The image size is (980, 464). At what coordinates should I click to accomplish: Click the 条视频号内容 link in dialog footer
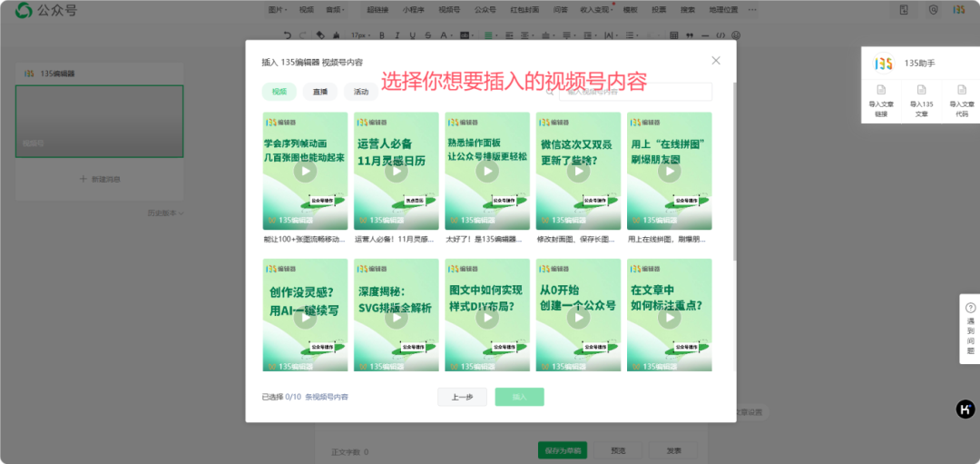327,397
